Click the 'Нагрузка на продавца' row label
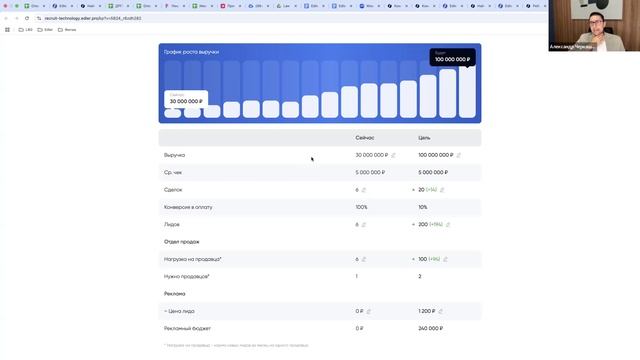Image resolution: width=640 pixels, height=360 pixels. (x=193, y=259)
